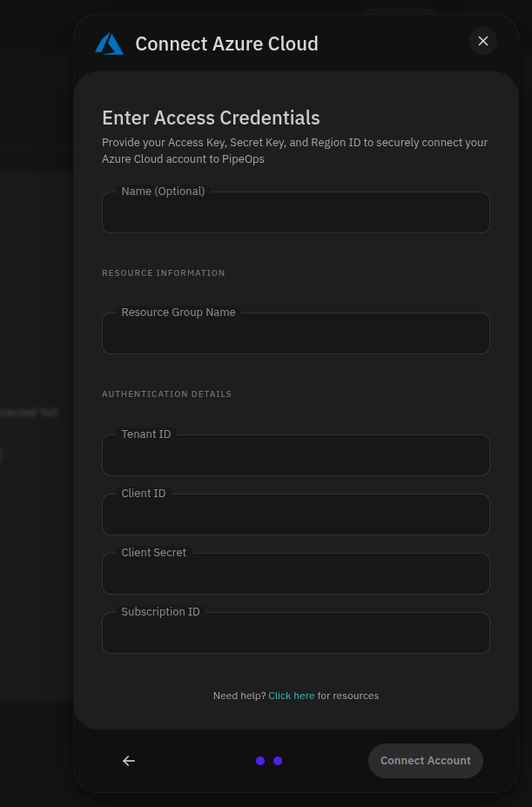Image resolution: width=532 pixels, height=807 pixels.
Task: Click the Subscription ID input field
Action: pos(296,633)
